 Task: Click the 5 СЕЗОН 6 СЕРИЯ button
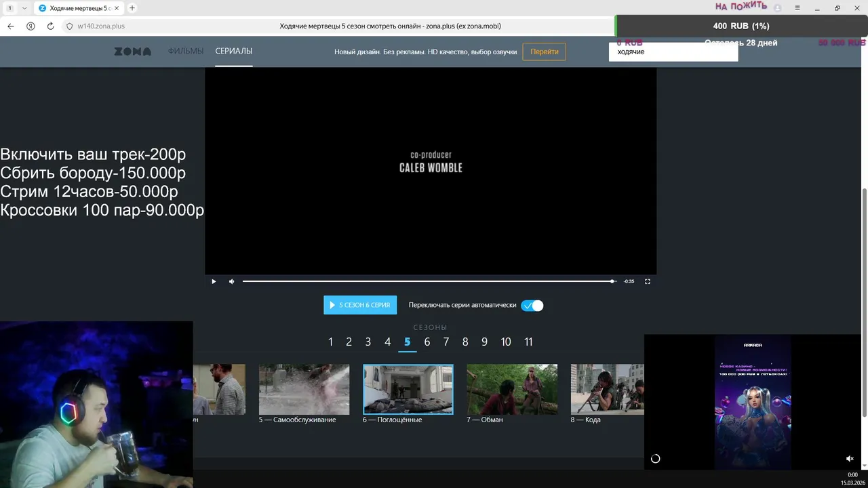tap(360, 305)
